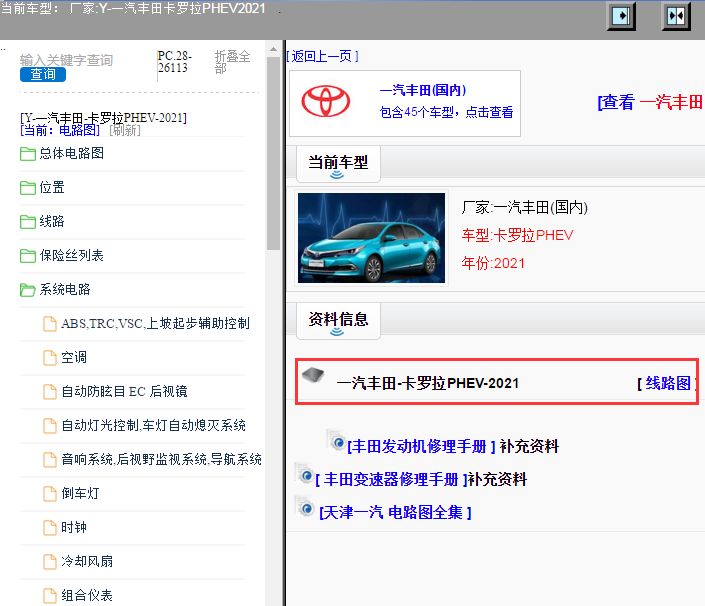Open the 位置 folder icon
Viewport: 705px width, 606px height.
[x=28, y=188]
